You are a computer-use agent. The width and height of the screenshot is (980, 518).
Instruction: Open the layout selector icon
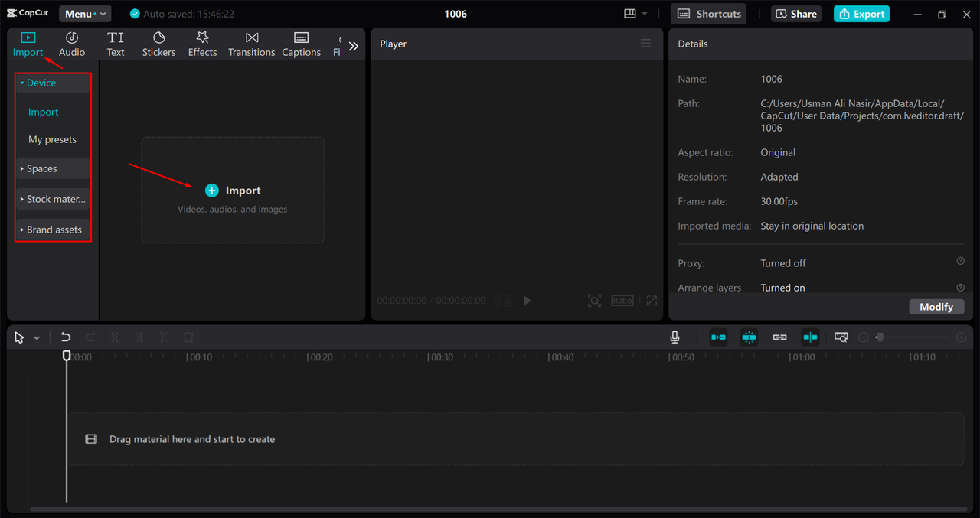(x=630, y=14)
